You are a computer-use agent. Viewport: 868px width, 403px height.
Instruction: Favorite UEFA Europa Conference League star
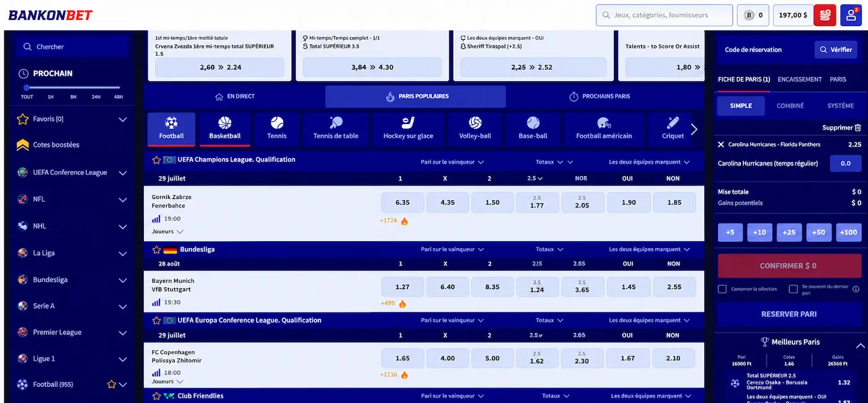(x=157, y=321)
